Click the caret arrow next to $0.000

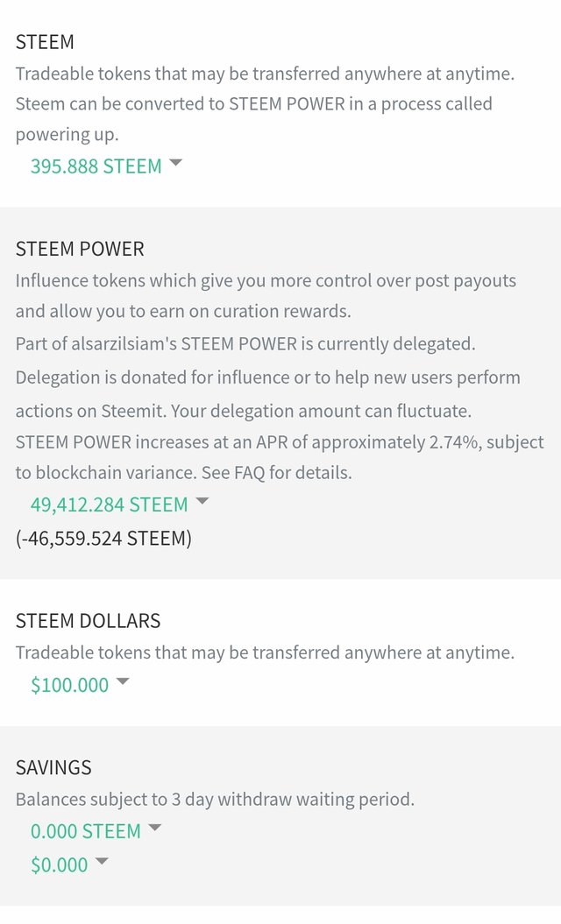pyautogui.click(x=102, y=862)
